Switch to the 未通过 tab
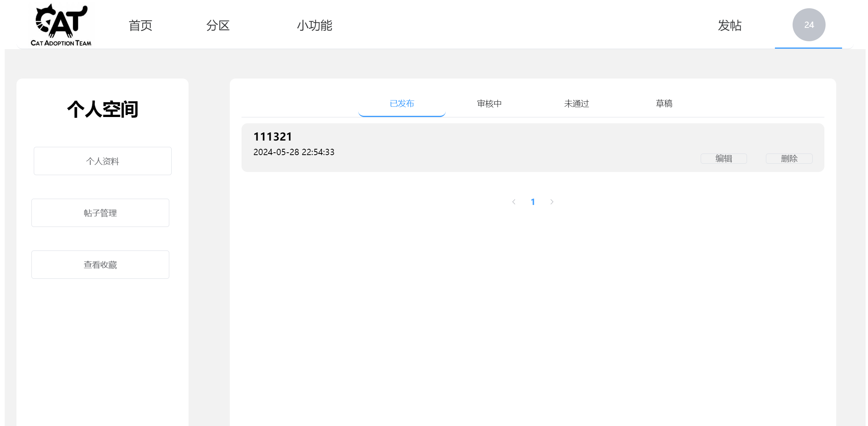This screenshot has height=426, width=868. pyautogui.click(x=577, y=104)
